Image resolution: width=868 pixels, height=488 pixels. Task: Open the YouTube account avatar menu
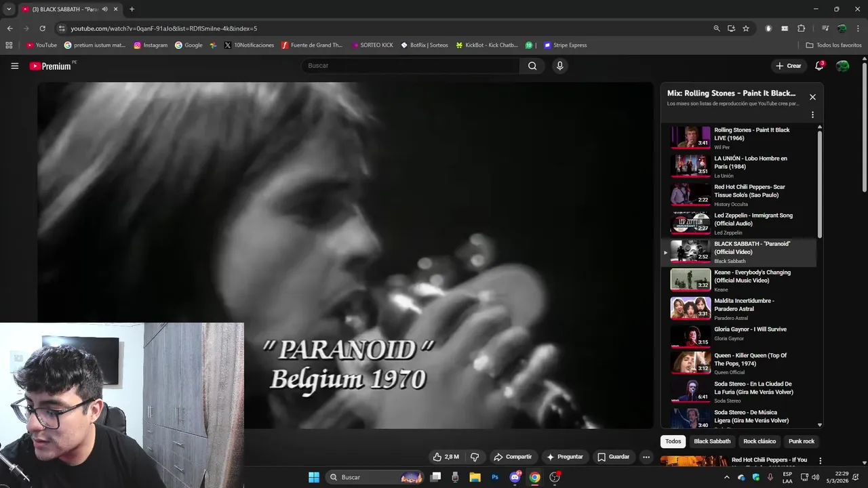pyautogui.click(x=842, y=66)
